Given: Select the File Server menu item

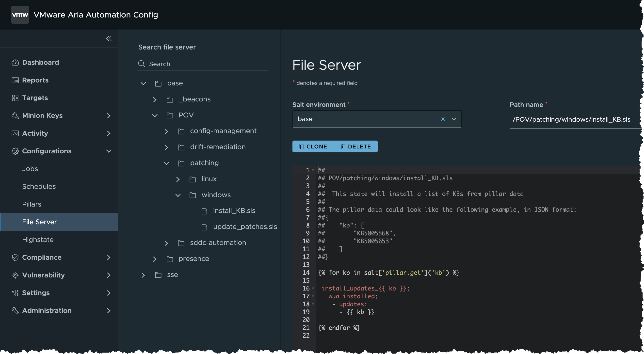Looking at the screenshot, I should [x=59, y=222].
